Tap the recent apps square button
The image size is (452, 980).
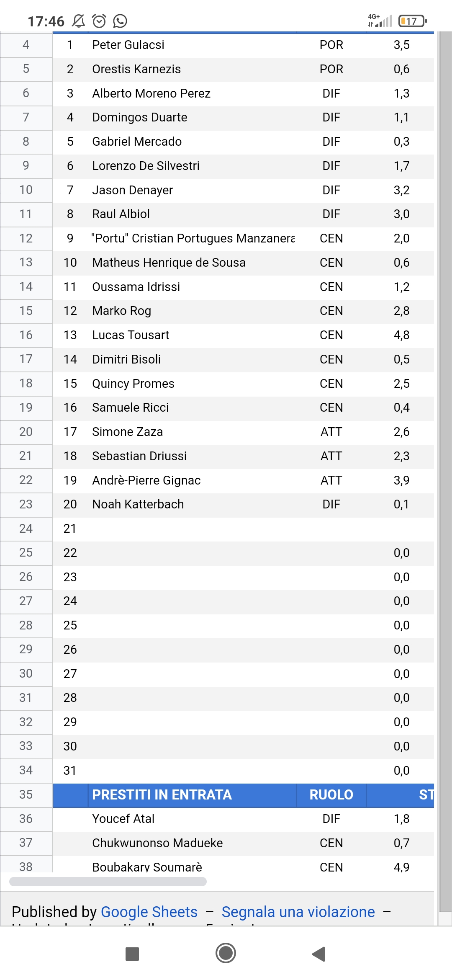[x=132, y=954]
